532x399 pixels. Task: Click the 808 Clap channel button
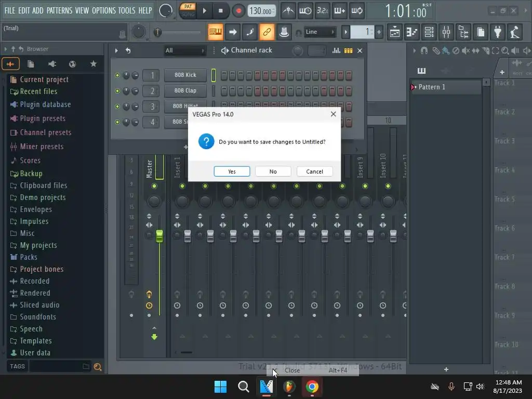(185, 90)
